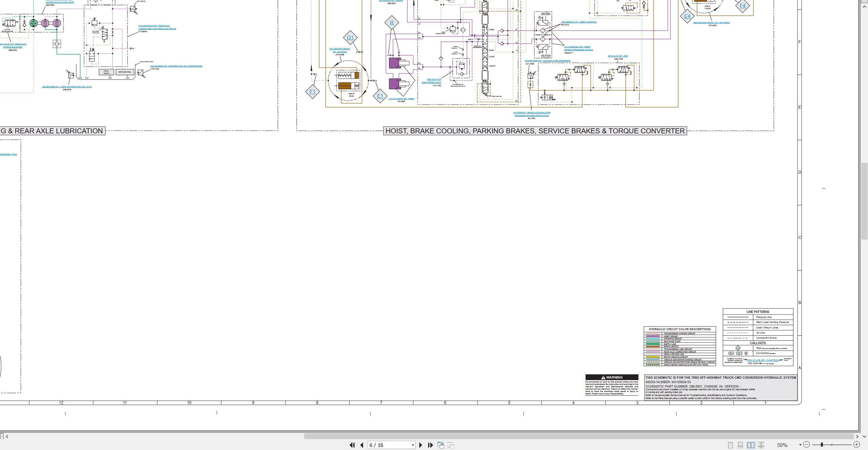The width and height of the screenshot is (868, 450).
Task: Click the Transmission Charge Circuit color swatch
Action: tap(653, 334)
